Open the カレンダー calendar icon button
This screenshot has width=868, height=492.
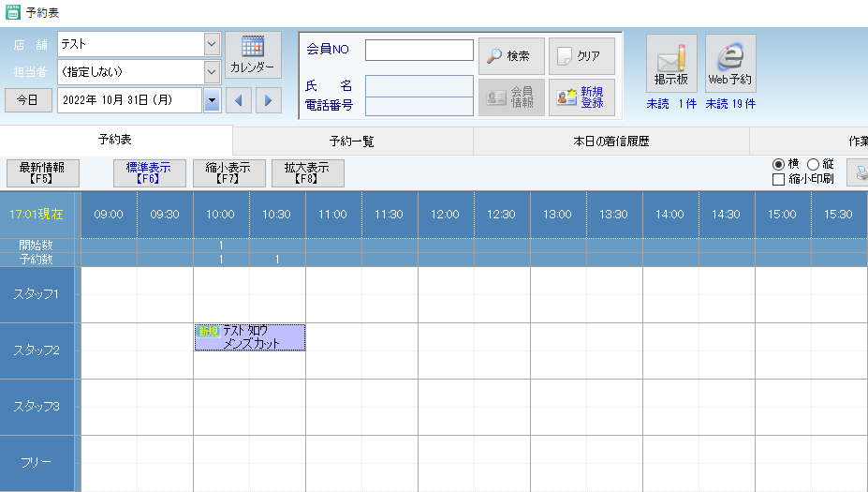253,55
